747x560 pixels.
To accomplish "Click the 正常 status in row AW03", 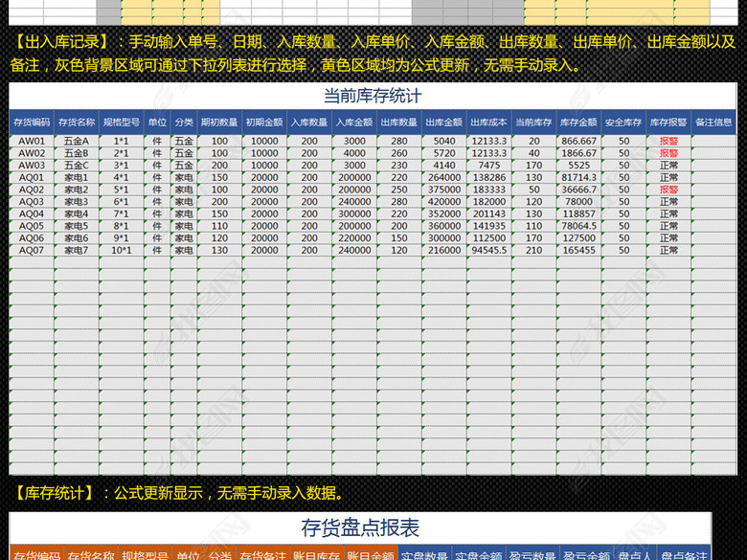I will click(x=668, y=166).
